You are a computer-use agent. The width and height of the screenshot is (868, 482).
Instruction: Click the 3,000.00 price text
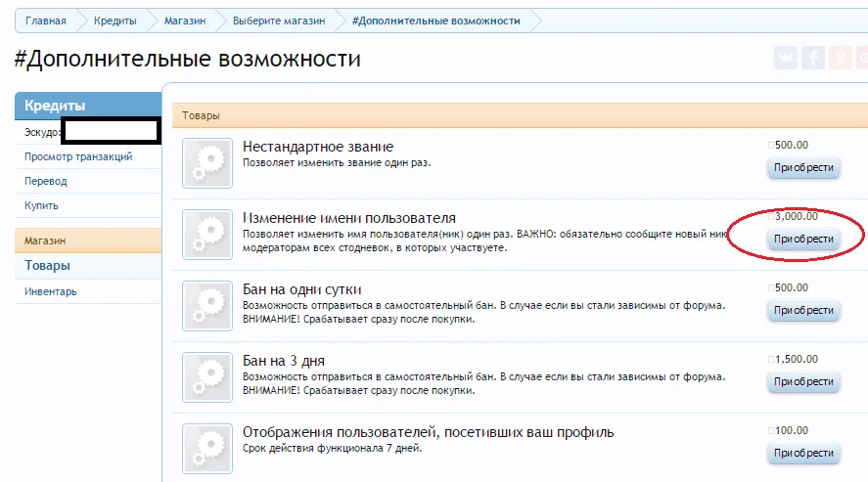(796, 216)
